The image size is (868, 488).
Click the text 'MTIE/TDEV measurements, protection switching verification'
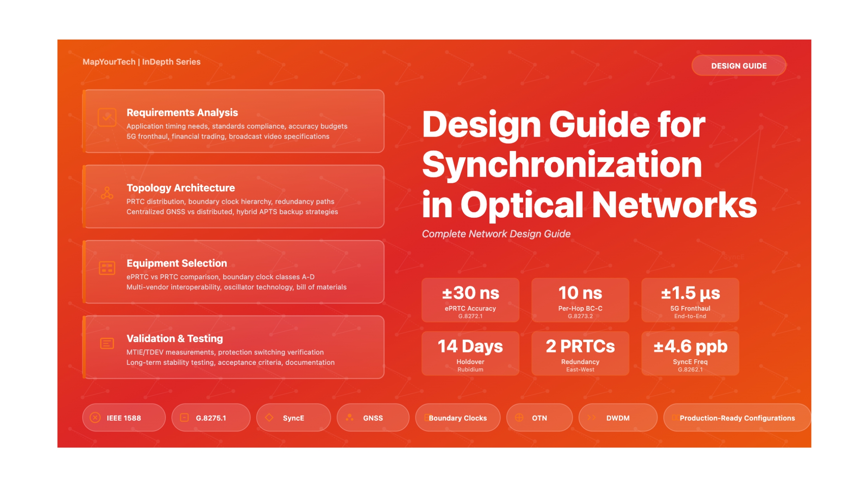pos(225,352)
